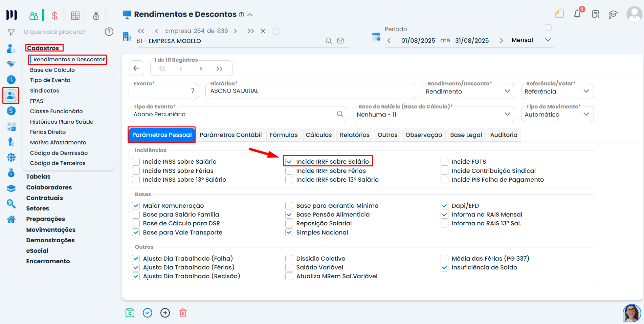Click the Histórico text field

pyautogui.click(x=310, y=91)
